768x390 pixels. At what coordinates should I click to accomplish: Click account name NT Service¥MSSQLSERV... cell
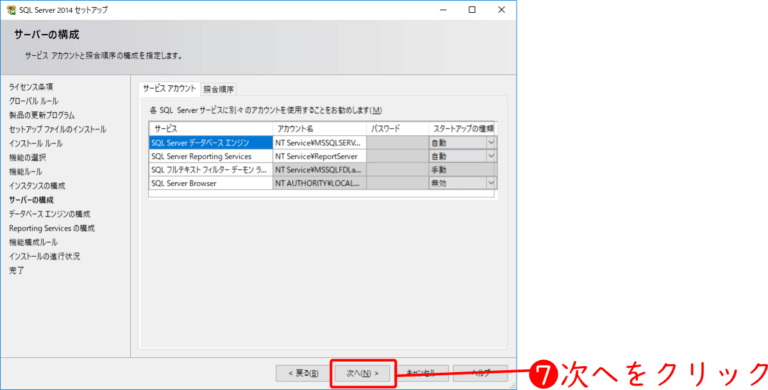319,143
